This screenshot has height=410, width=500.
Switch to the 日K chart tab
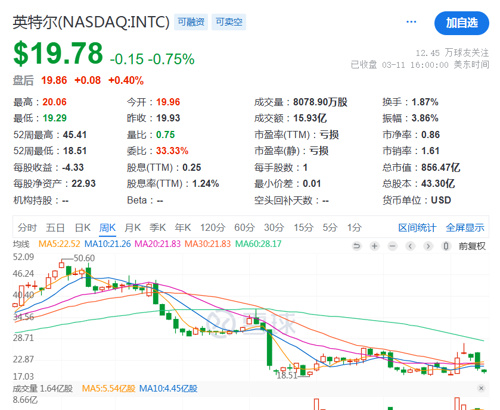[x=82, y=228]
